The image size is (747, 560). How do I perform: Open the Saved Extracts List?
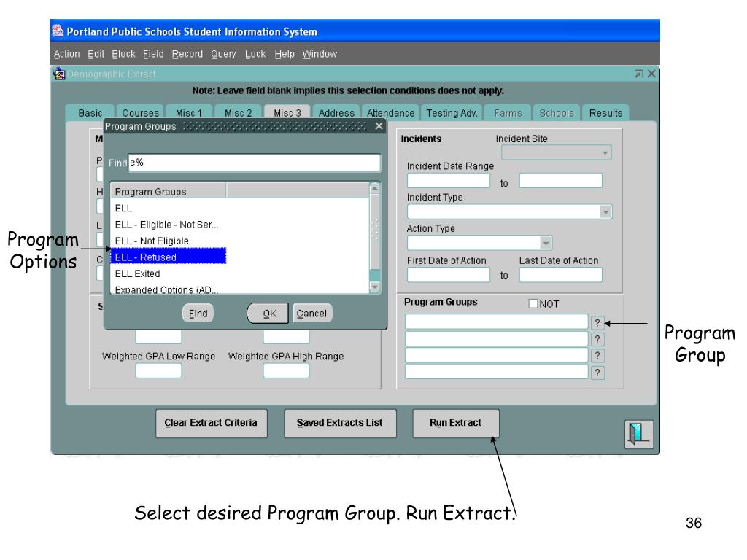[340, 423]
